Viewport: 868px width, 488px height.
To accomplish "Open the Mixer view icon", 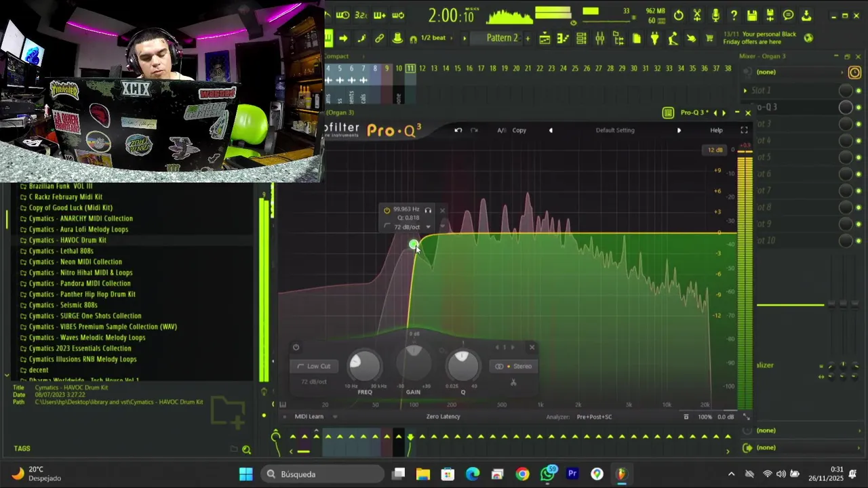I will point(599,39).
